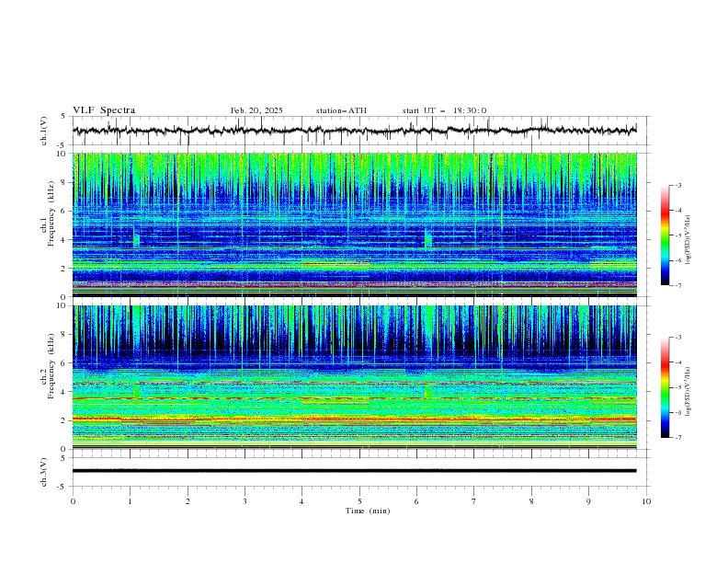The height and width of the screenshot is (563, 728).
Task: Click the ch.2 colorbar "log(PSD)(V²/Hz)" label
Action: click(688, 392)
